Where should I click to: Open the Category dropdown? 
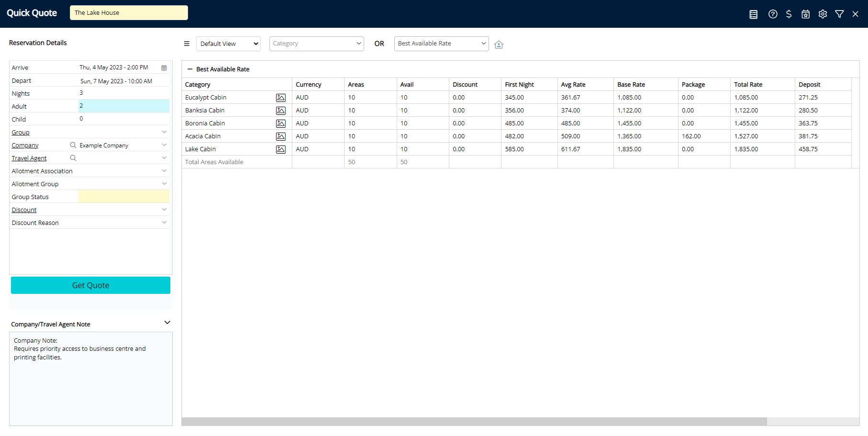[316, 44]
